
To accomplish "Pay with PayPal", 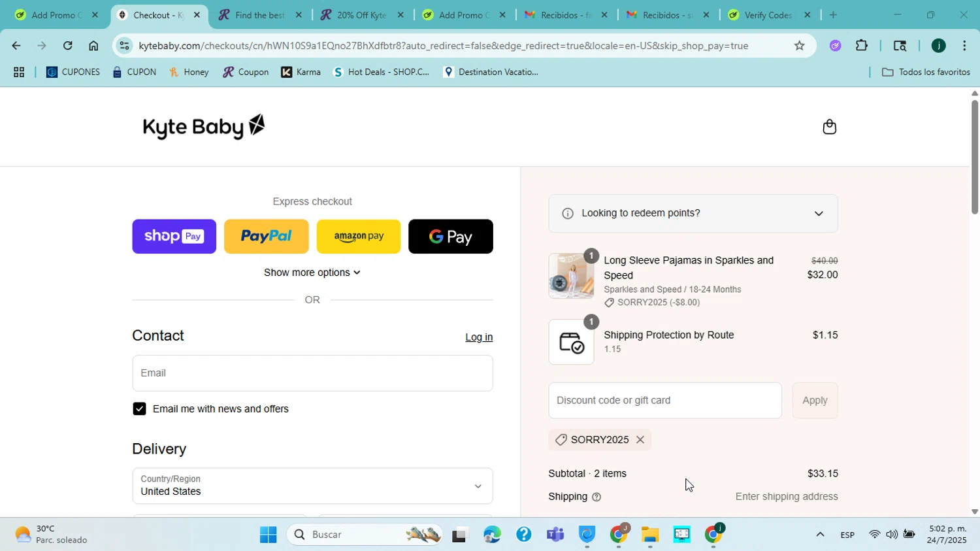I will (266, 237).
